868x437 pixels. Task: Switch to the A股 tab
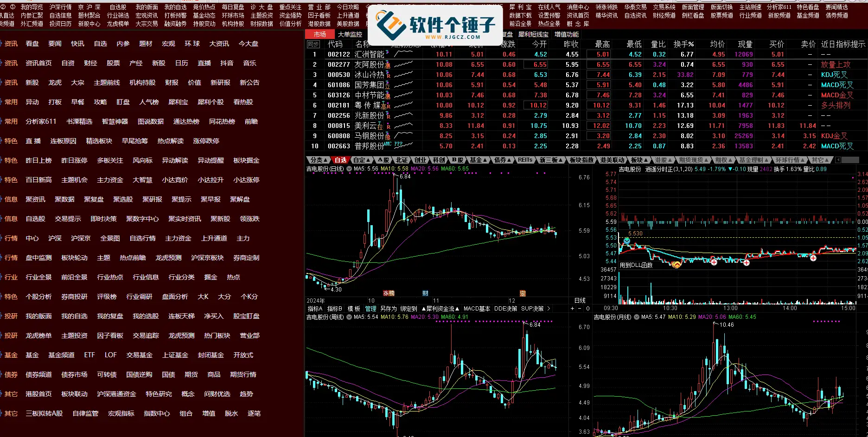click(x=383, y=160)
